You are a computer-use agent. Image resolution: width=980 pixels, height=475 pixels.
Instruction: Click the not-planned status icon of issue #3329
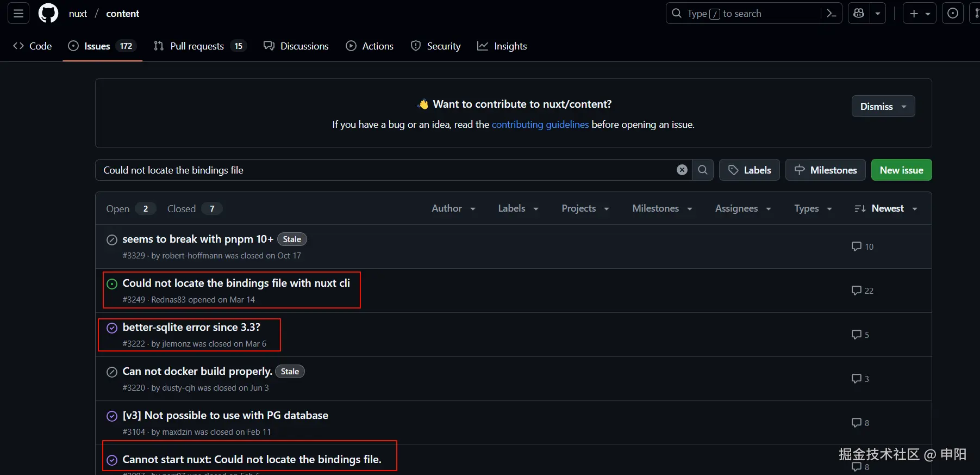pyautogui.click(x=112, y=239)
